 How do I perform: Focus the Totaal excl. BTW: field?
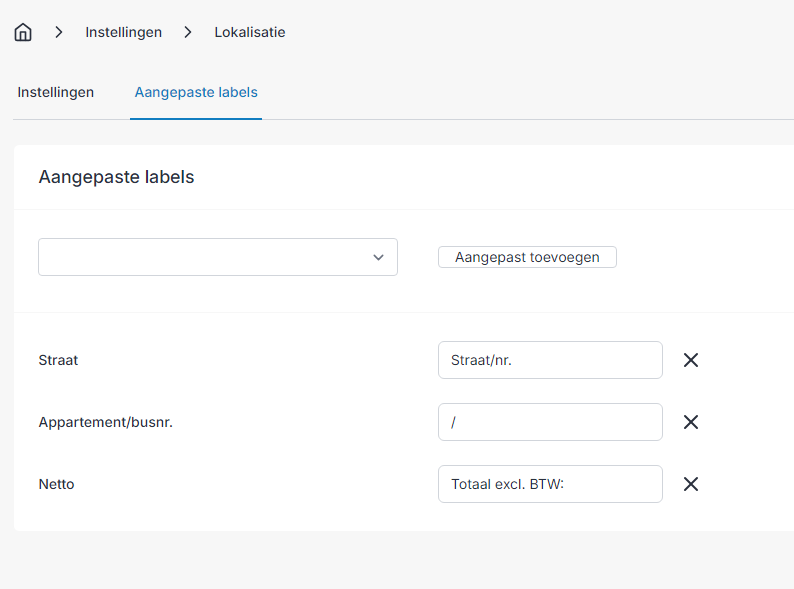550,484
